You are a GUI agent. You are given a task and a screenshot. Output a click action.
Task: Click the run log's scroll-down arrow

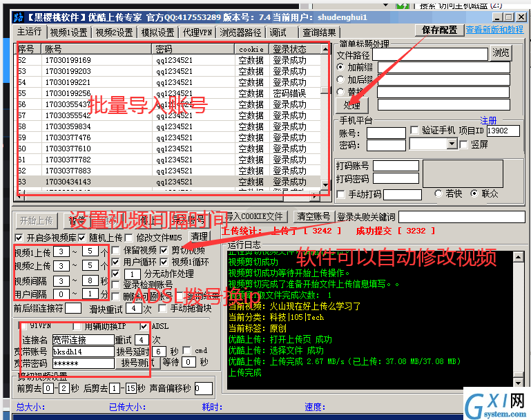coord(519,383)
